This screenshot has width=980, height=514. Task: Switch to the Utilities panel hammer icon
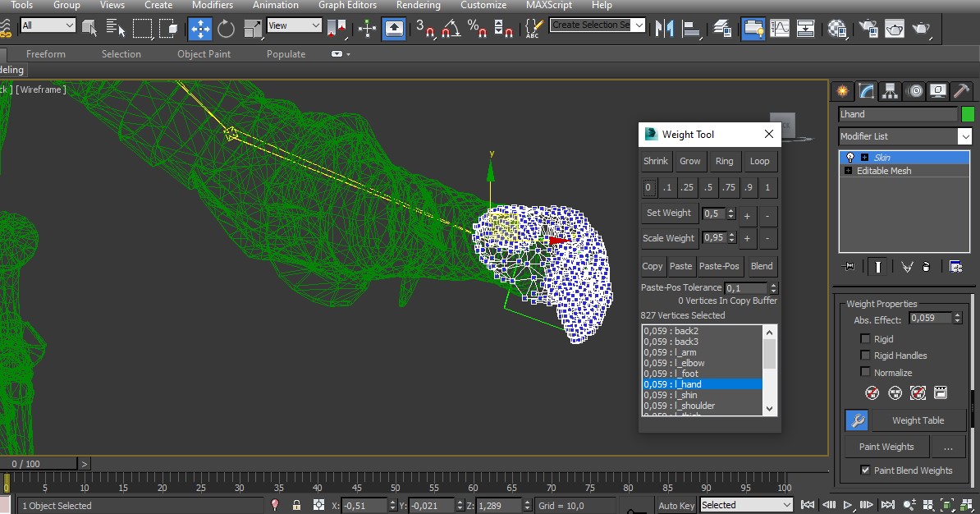962,90
